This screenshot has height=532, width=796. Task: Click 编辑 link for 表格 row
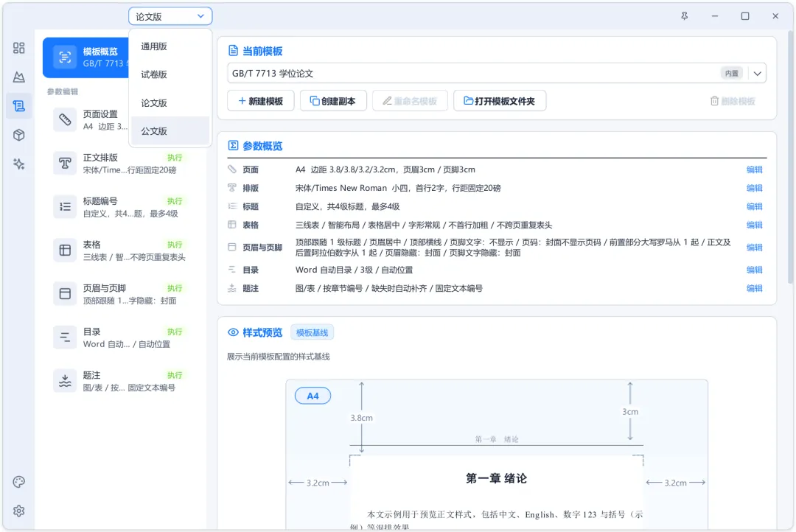755,225
